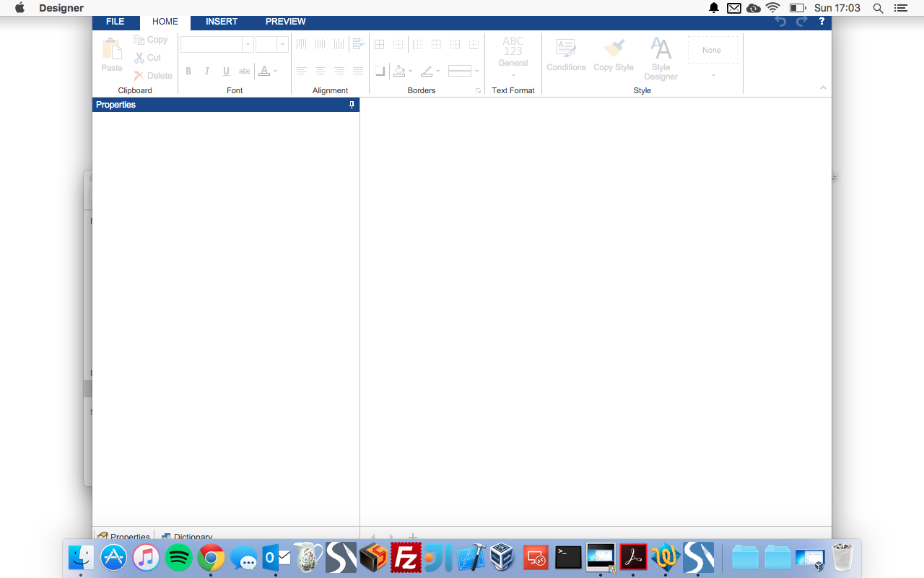Open Terminal from the Dock
This screenshot has width=924, height=578.
click(x=568, y=558)
